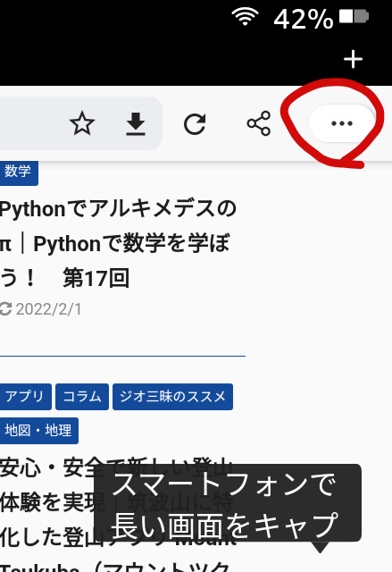Tap the 42% battery percentage text
Screen dimensions: 392x572
pyautogui.click(x=304, y=19)
